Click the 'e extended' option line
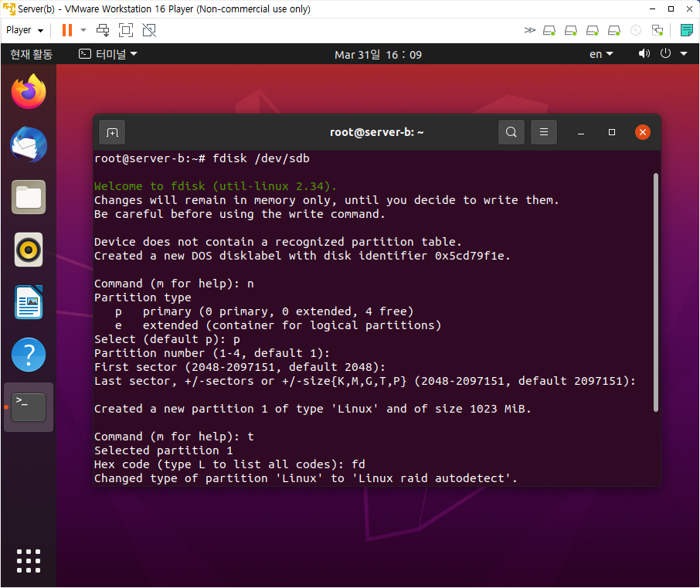Viewport: 700px width, 588px height. pos(277,325)
